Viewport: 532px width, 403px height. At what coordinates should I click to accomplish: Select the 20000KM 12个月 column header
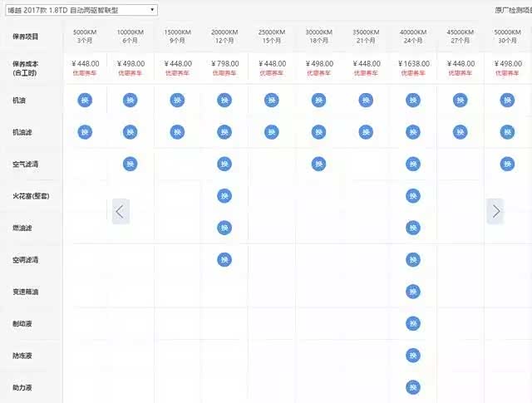coord(224,37)
